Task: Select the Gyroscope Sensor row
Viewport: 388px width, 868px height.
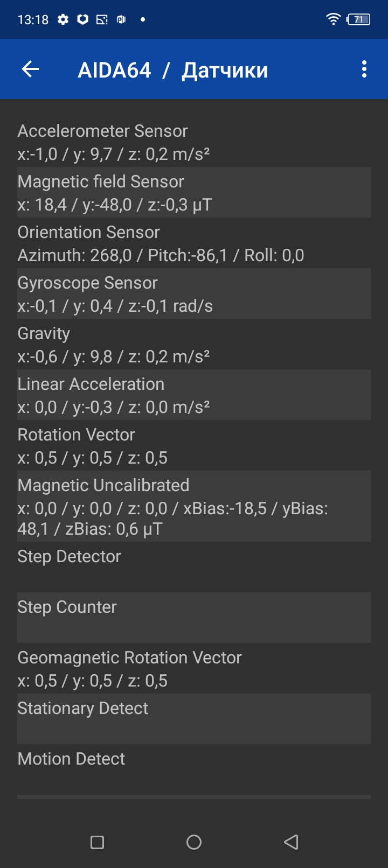Action: pyautogui.click(x=193, y=294)
